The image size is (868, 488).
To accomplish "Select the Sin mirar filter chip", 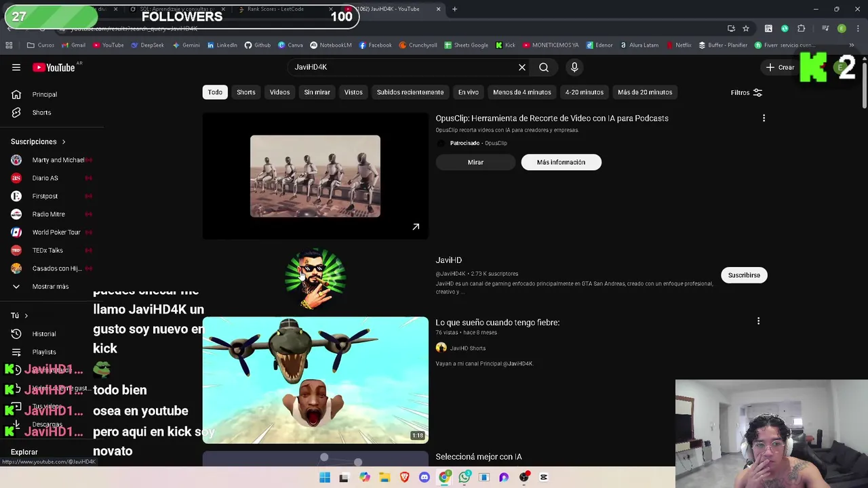I will pyautogui.click(x=317, y=92).
